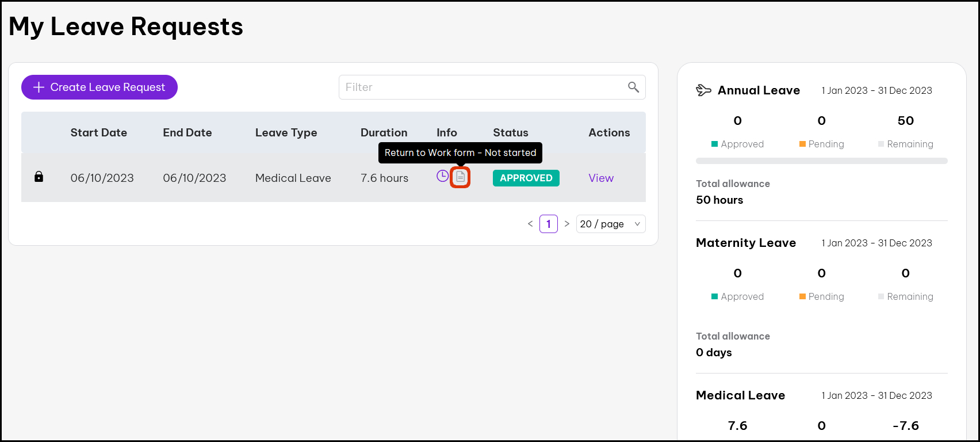
Task: Go to the next page arrow
Action: click(x=566, y=224)
